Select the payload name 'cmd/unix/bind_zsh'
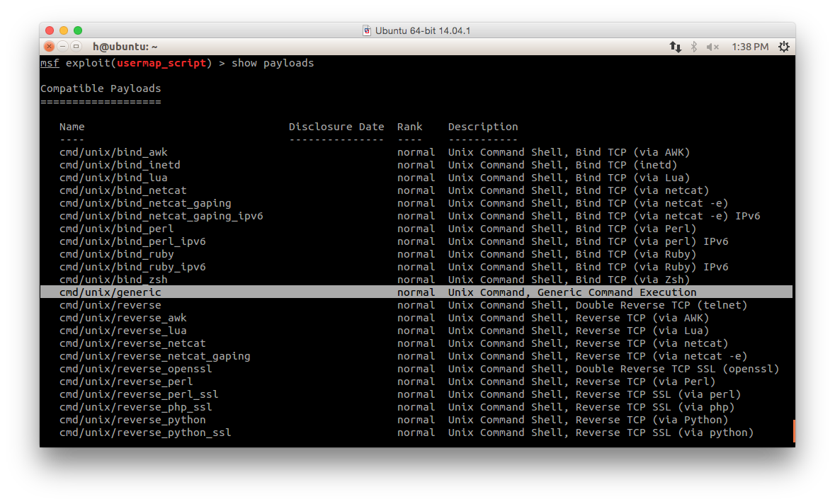The height and width of the screenshot is (504, 835). click(x=113, y=280)
